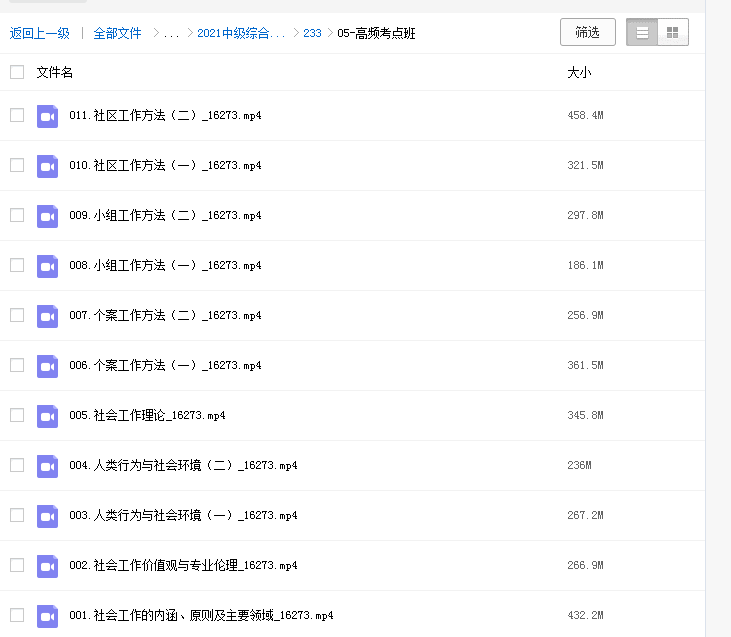This screenshot has height=637, width=731.
Task: Click the 432.2M size value
Action: click(585, 615)
